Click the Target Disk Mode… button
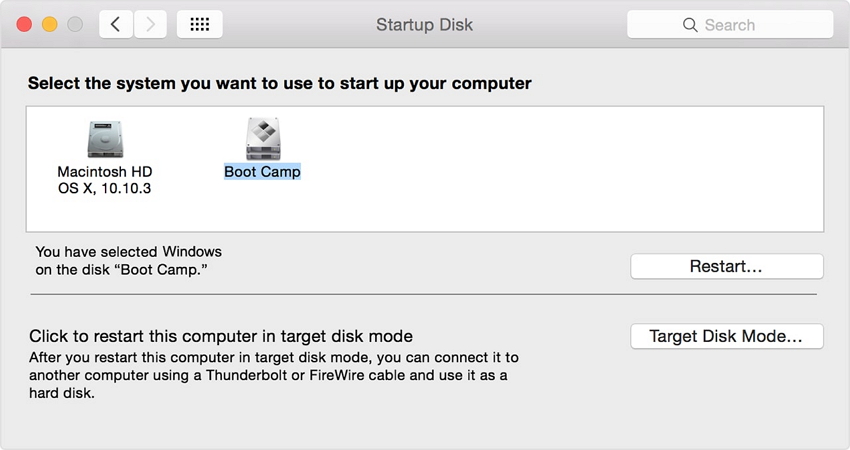The width and height of the screenshot is (850, 450). click(x=726, y=337)
